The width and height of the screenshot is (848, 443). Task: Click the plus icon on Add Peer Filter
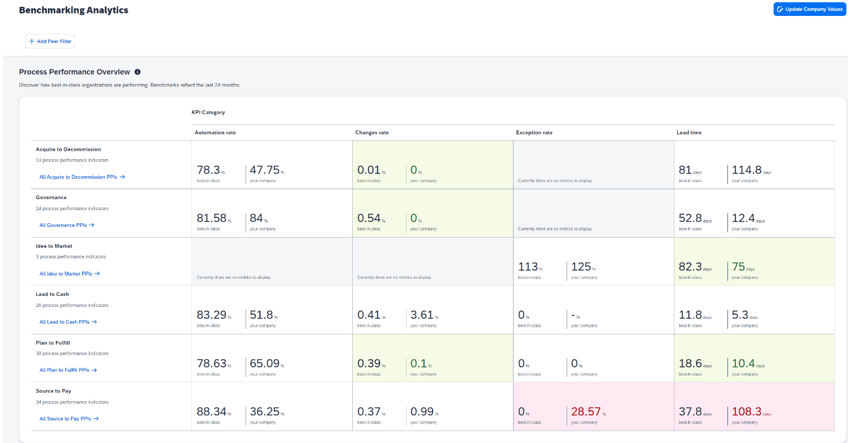(32, 41)
